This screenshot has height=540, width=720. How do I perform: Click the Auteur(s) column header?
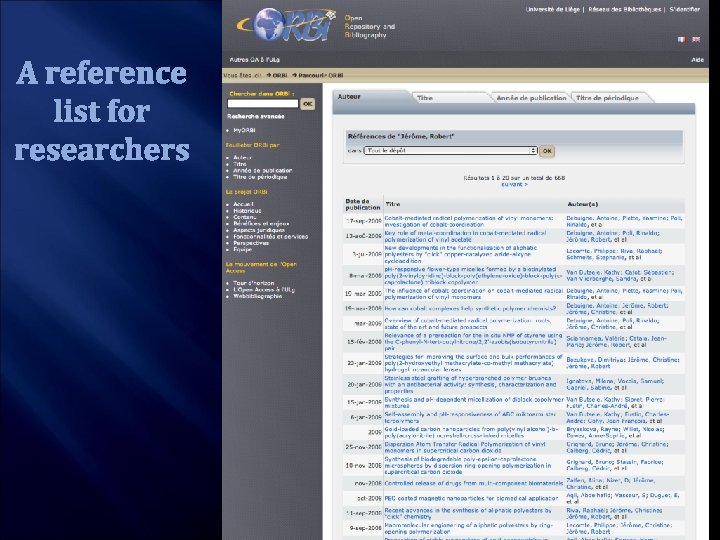point(583,204)
